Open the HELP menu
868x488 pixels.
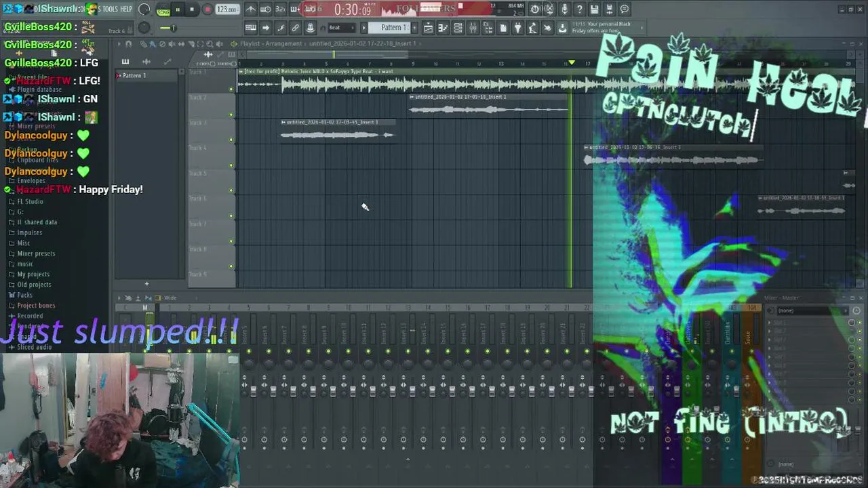tap(126, 9)
